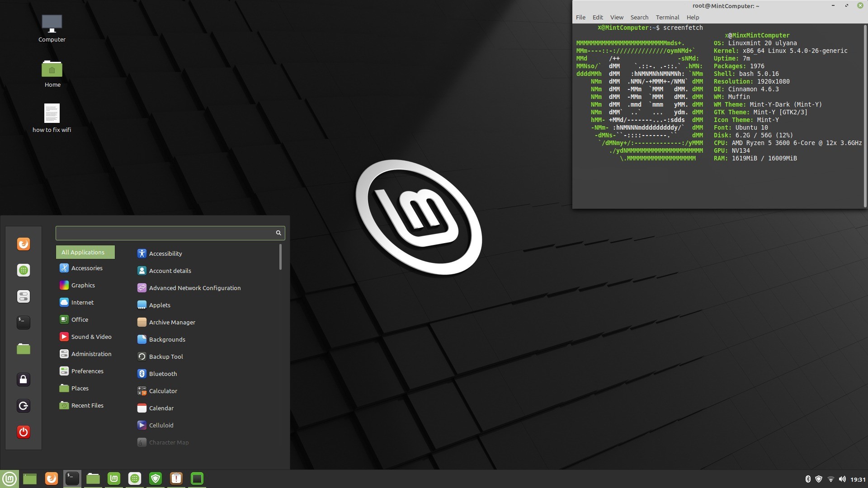
Task: Launch the Firewall tool from the taskbar
Action: point(156,478)
